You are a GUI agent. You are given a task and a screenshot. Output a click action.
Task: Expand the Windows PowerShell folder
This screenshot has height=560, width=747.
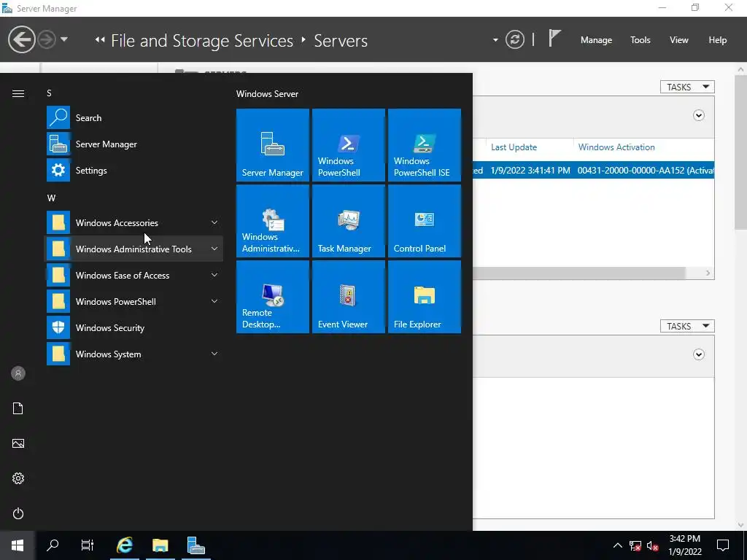click(214, 301)
